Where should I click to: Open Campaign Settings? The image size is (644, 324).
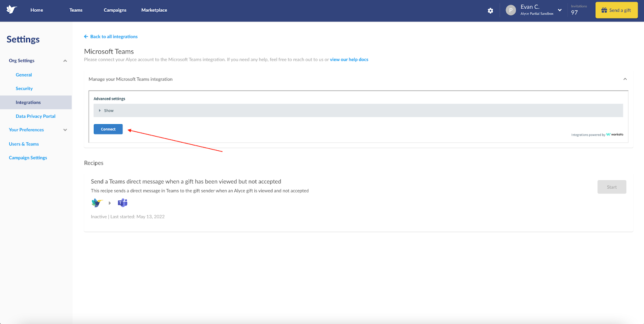[x=28, y=158]
